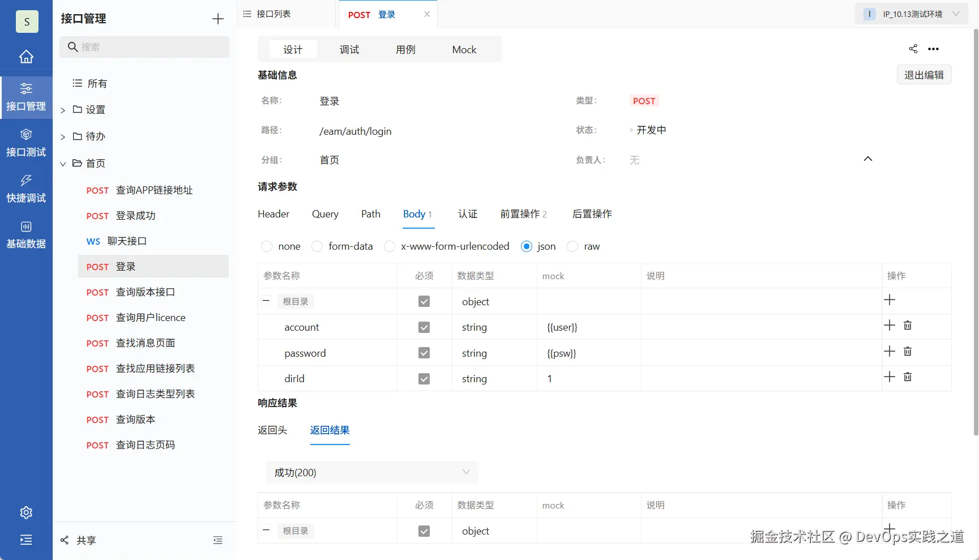The width and height of the screenshot is (979, 560).
Task: Open 接口测试 in the left sidebar
Action: (x=26, y=143)
